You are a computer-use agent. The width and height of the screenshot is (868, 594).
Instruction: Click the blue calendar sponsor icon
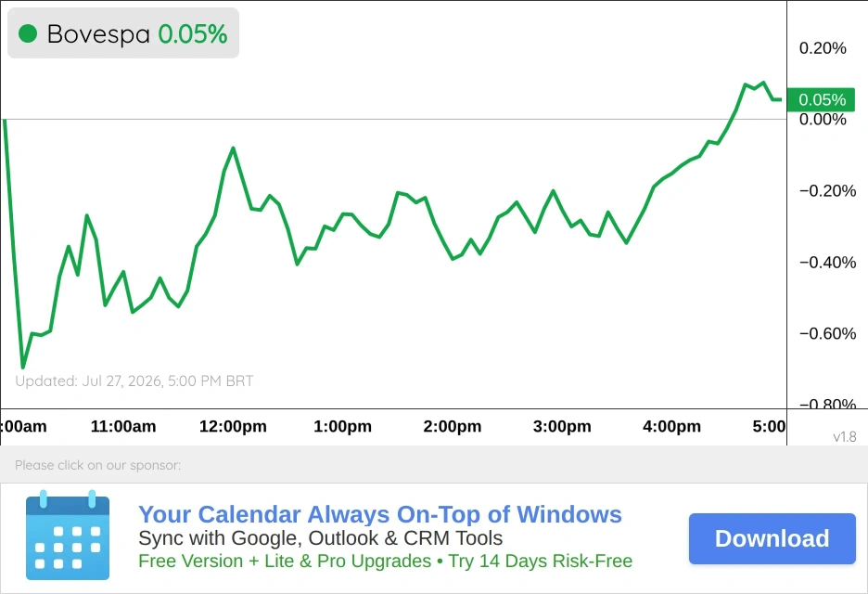pyautogui.click(x=68, y=535)
